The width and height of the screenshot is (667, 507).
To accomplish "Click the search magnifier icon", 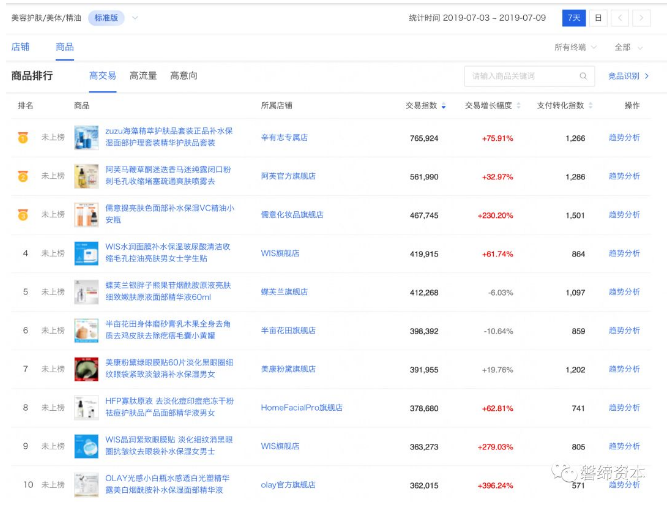I will coord(583,76).
